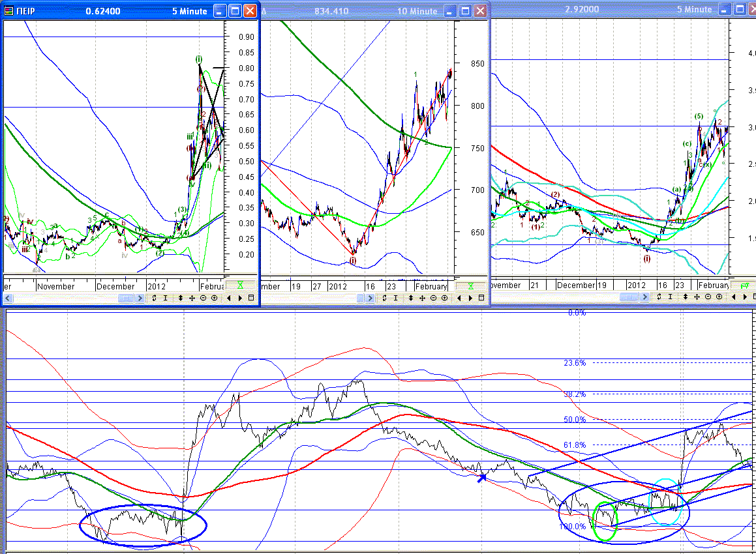Click the refresh arrows icon in ΠΕΙΡ window
756x554 pixels.
(x=155, y=299)
